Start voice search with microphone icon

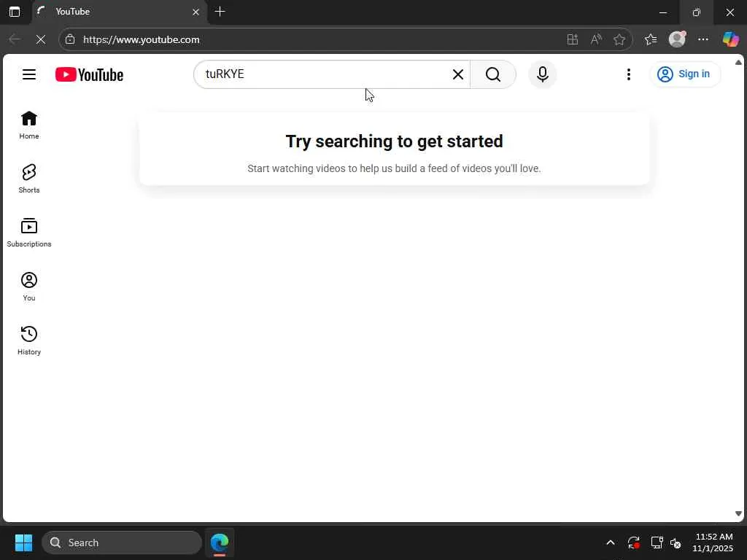click(x=542, y=74)
